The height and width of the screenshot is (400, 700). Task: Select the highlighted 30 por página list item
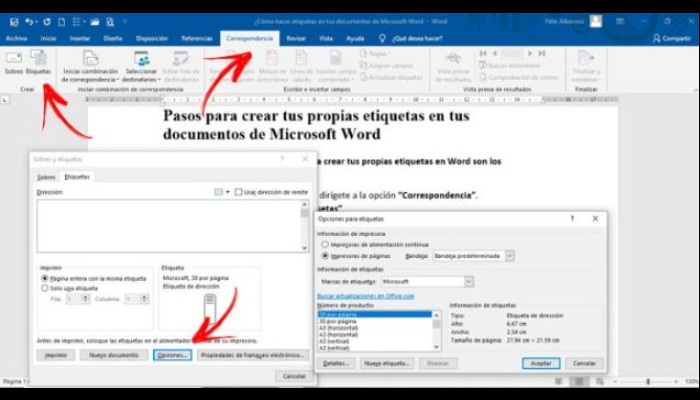click(x=375, y=315)
